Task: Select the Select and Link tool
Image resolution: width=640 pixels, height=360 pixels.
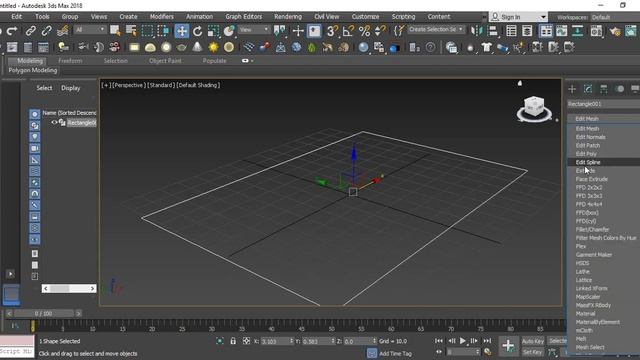Action: pyautogui.click(x=31, y=31)
